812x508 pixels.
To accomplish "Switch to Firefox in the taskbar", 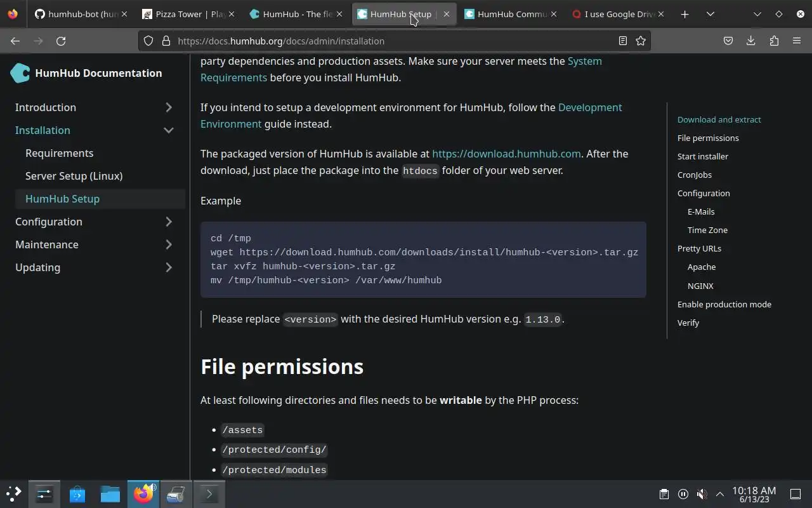I will pos(143,493).
